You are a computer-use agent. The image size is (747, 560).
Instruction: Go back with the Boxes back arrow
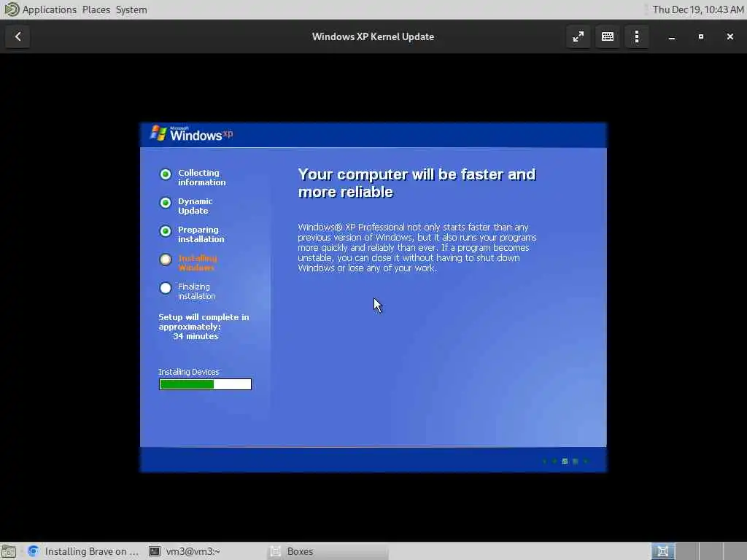pos(18,36)
